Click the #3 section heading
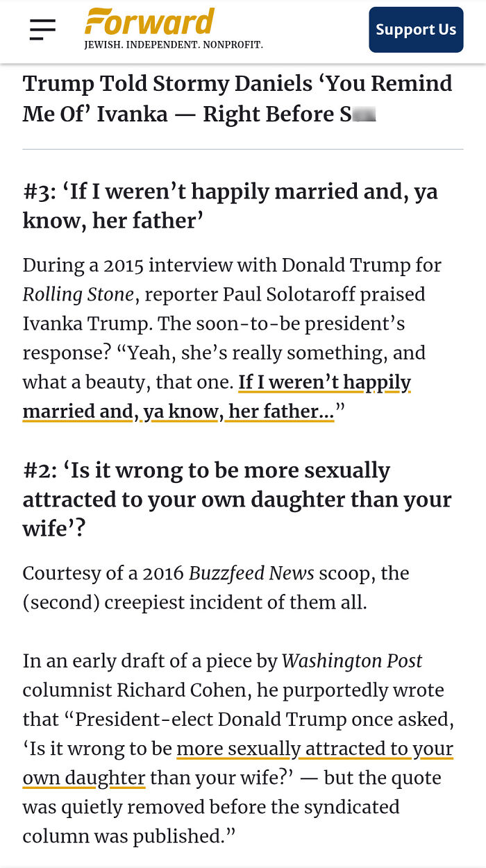This screenshot has width=486, height=868. [231, 206]
